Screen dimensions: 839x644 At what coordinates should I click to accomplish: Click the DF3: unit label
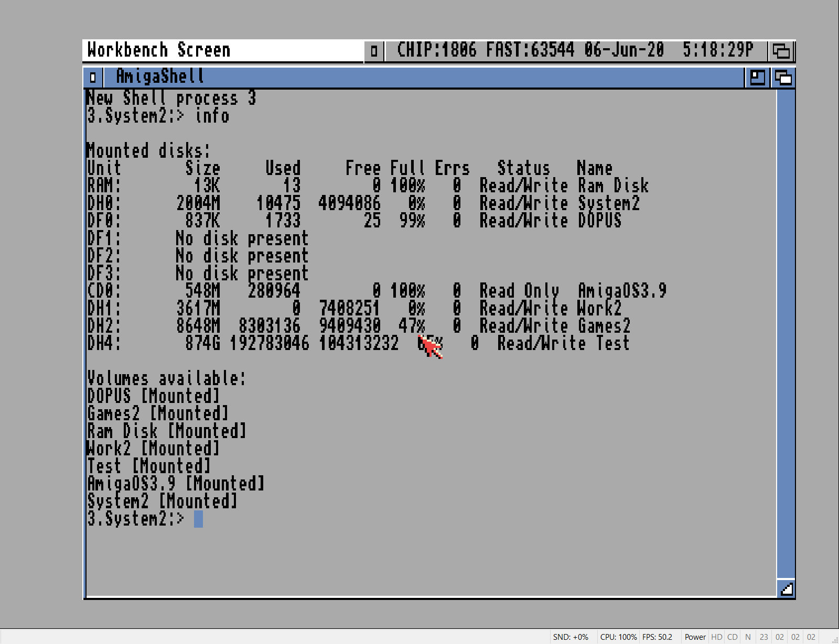coord(104,273)
